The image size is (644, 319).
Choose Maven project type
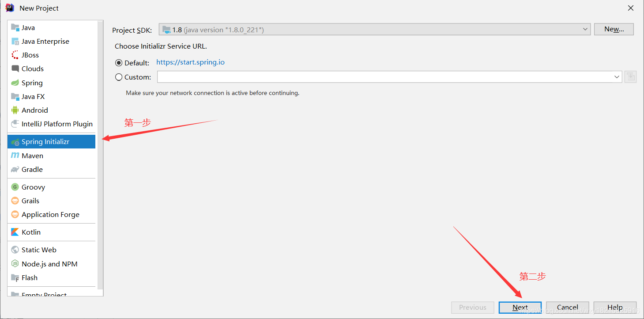coord(51,156)
